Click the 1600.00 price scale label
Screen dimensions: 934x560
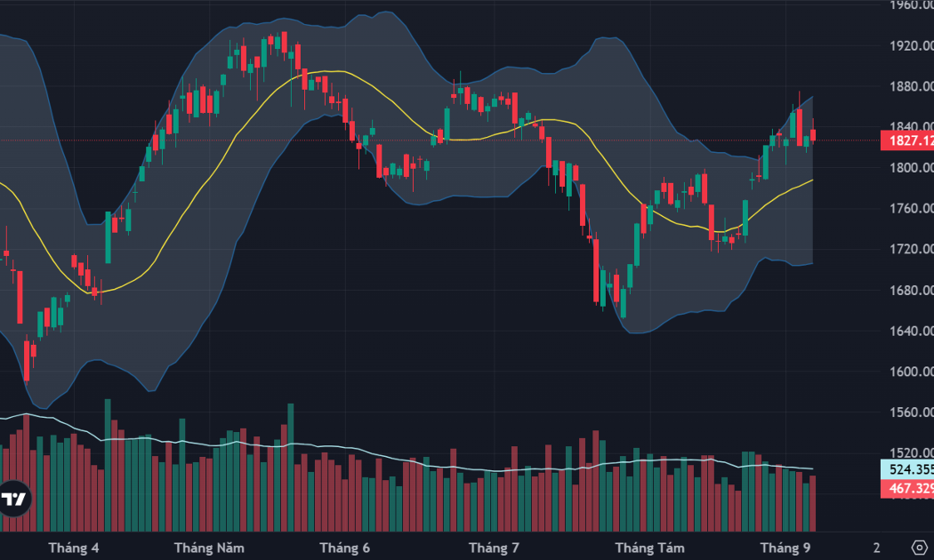point(912,372)
